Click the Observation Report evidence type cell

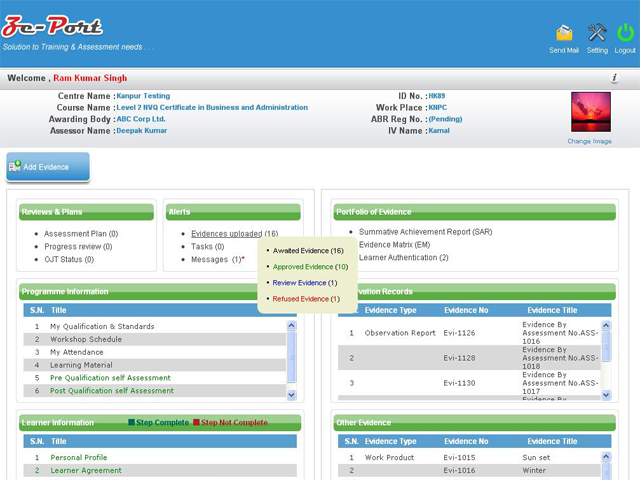point(400,333)
